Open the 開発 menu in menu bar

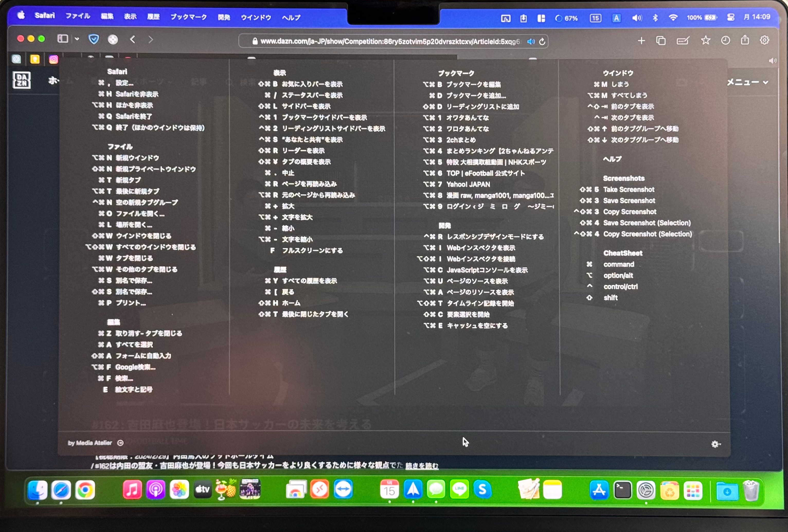click(224, 17)
